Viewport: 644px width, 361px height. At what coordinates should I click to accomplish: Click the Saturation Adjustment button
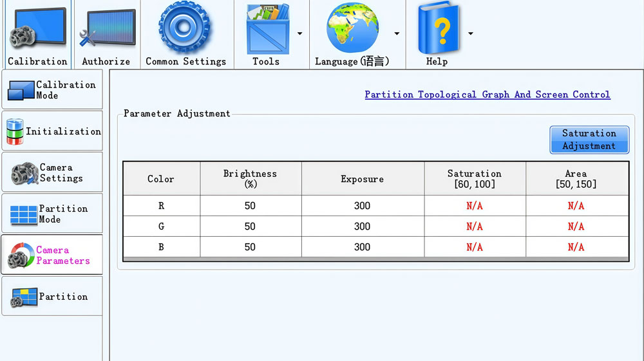tap(589, 140)
